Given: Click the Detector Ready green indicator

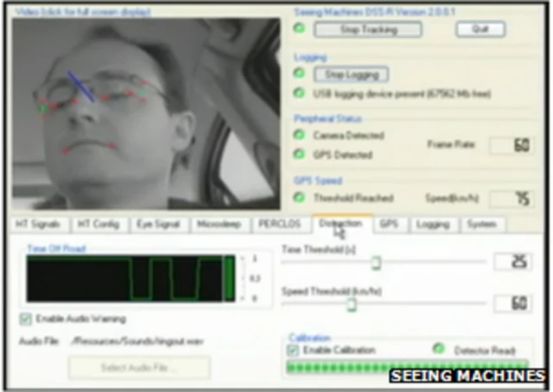Looking at the screenshot, I should 440,350.
